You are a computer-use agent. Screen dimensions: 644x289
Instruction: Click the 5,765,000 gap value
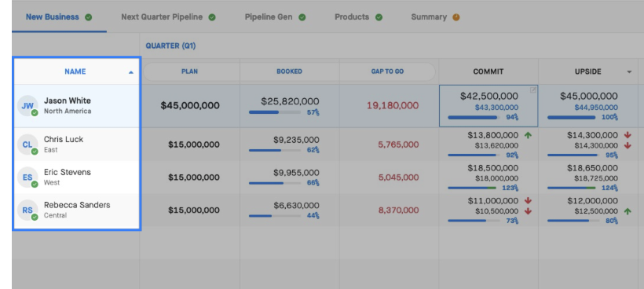pyautogui.click(x=399, y=144)
